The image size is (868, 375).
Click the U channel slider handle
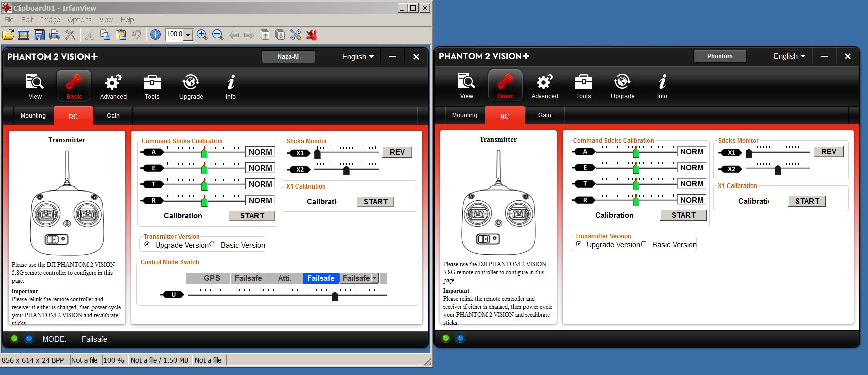335,296
